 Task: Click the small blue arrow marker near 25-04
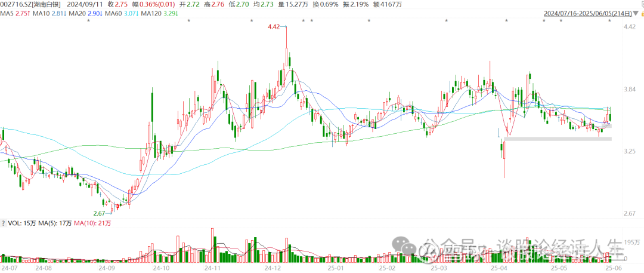point(498,130)
